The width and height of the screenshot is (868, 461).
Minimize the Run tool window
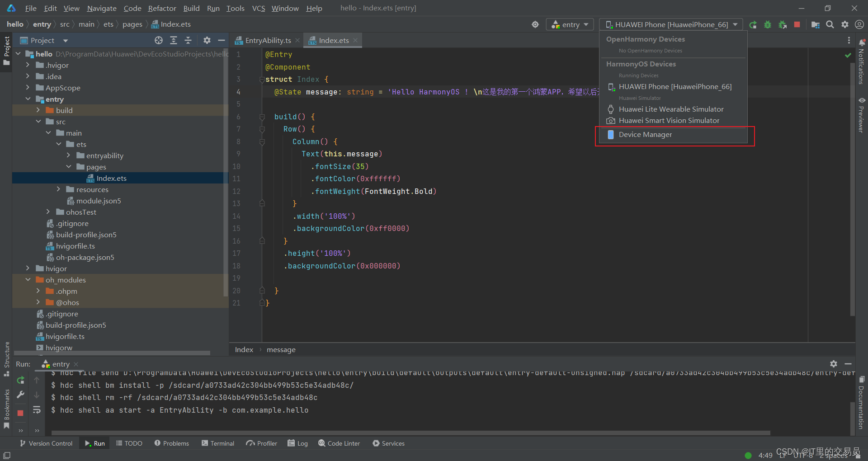[x=848, y=364]
